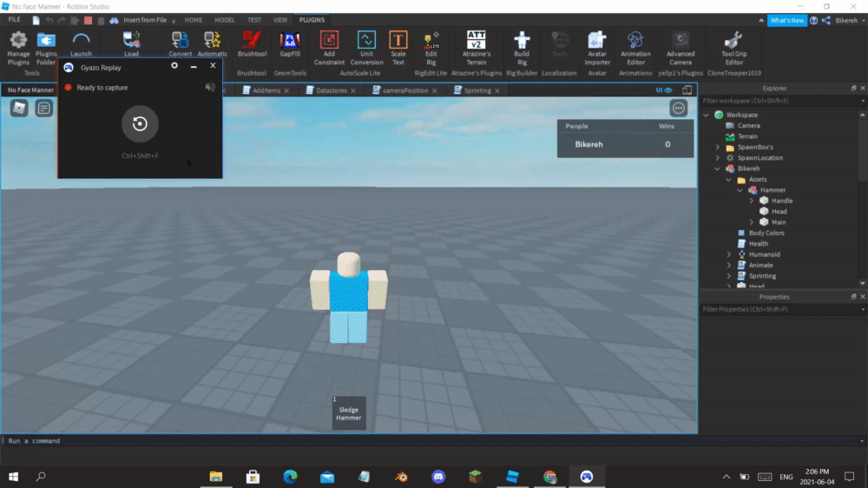Select Camera in Explorer
Viewport: 868px width, 488px height.
coord(748,126)
